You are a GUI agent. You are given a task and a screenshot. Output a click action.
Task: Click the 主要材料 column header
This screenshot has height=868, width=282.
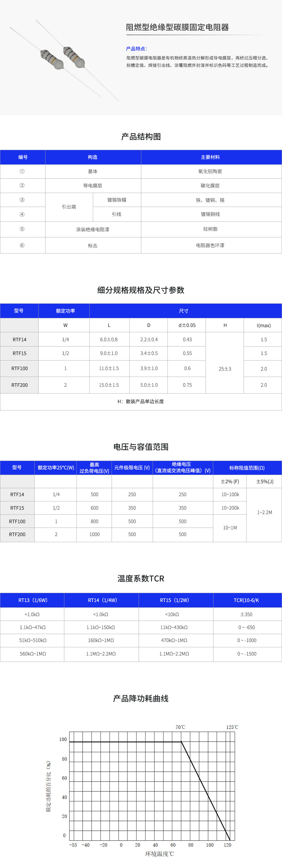tap(210, 157)
